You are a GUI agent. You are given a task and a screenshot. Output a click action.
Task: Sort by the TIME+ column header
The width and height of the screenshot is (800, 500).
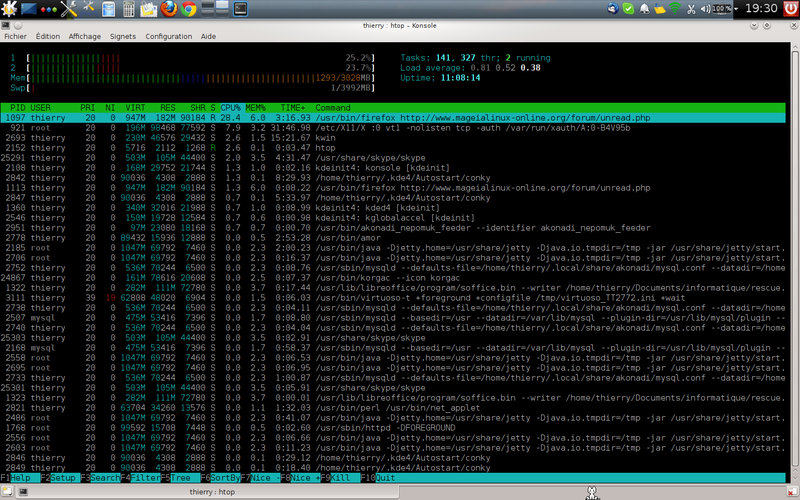[293, 108]
